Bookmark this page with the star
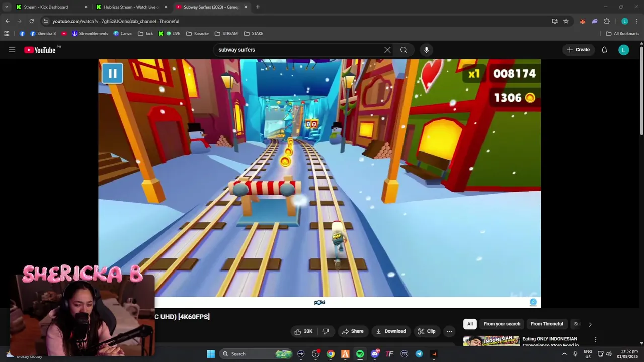 (x=566, y=21)
